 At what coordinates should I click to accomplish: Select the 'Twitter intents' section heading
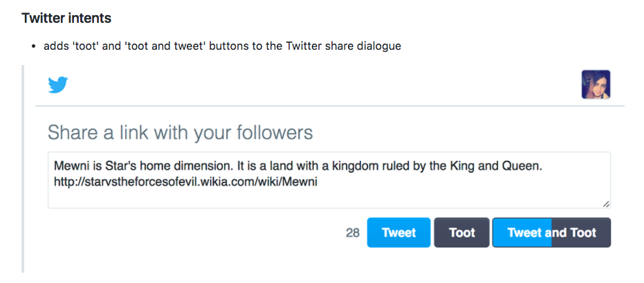66,18
